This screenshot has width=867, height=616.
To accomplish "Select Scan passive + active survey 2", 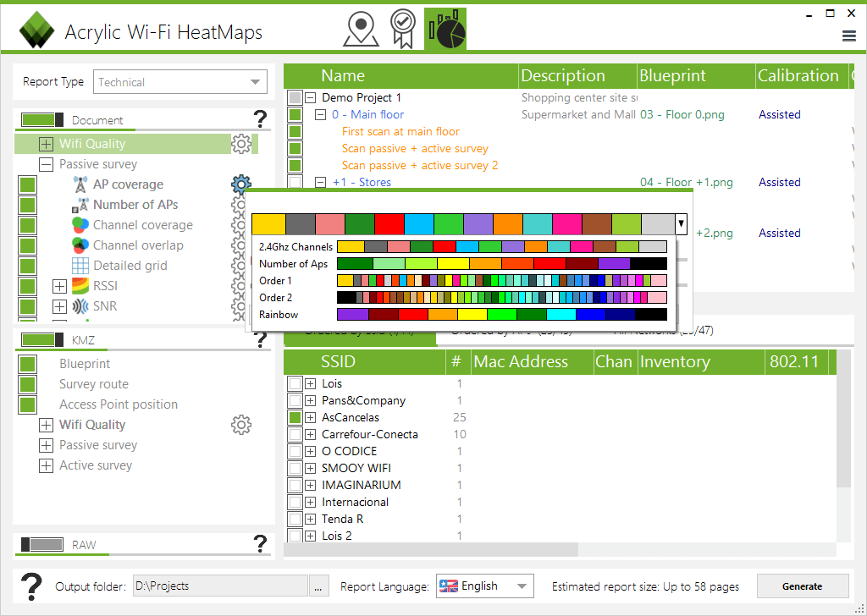I will coord(420,165).
